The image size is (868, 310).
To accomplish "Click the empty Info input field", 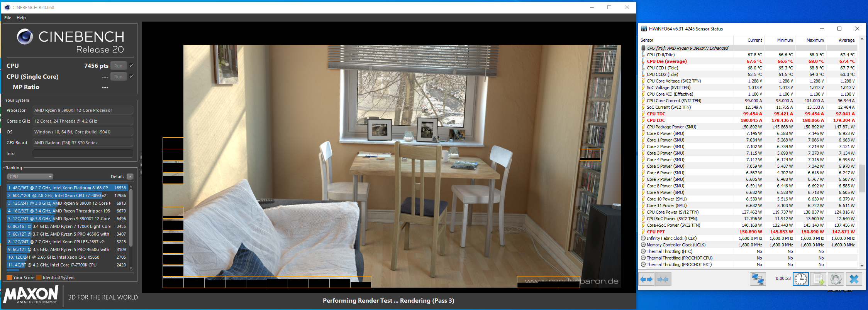I will [83, 153].
